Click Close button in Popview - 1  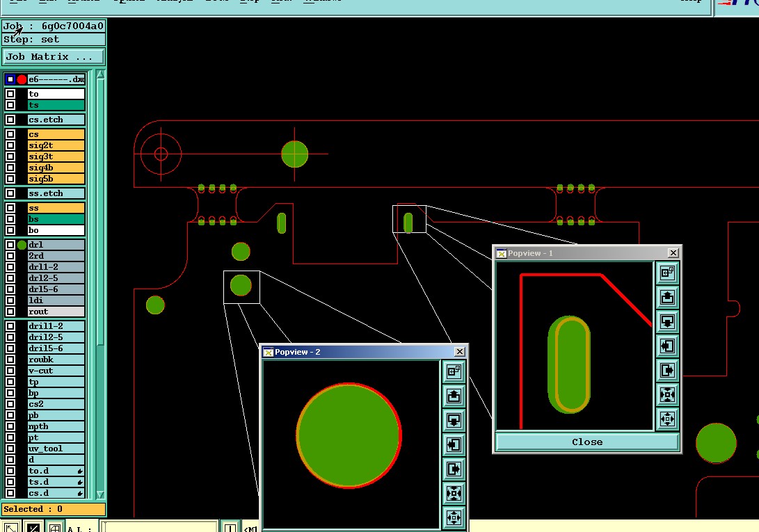pos(587,442)
